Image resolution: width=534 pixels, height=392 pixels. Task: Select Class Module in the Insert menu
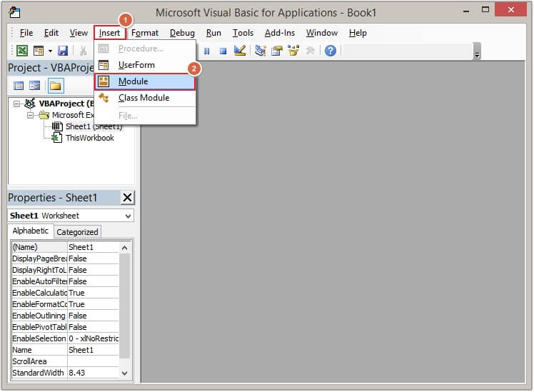[143, 98]
